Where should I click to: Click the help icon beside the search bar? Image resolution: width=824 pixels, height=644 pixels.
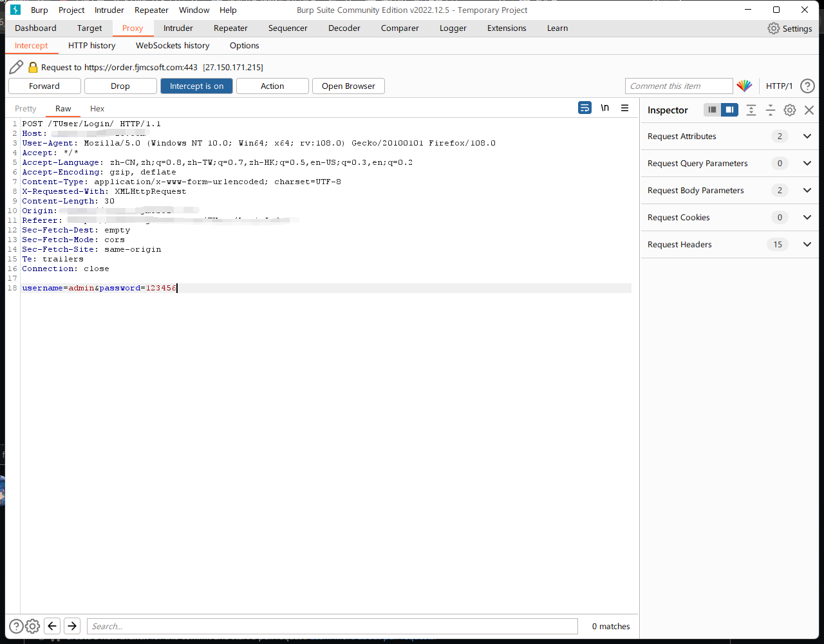pyautogui.click(x=16, y=626)
